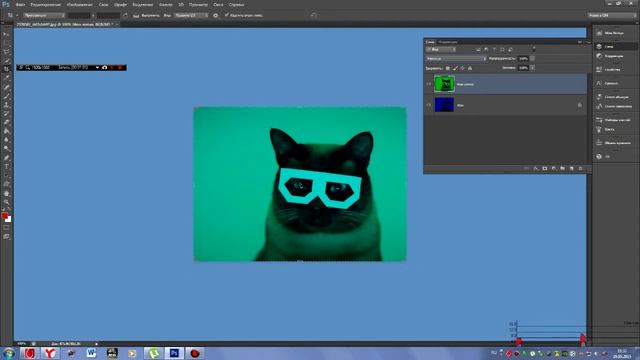The image size is (640, 360).
Task: Select the Hand tool
Action: click(6, 193)
